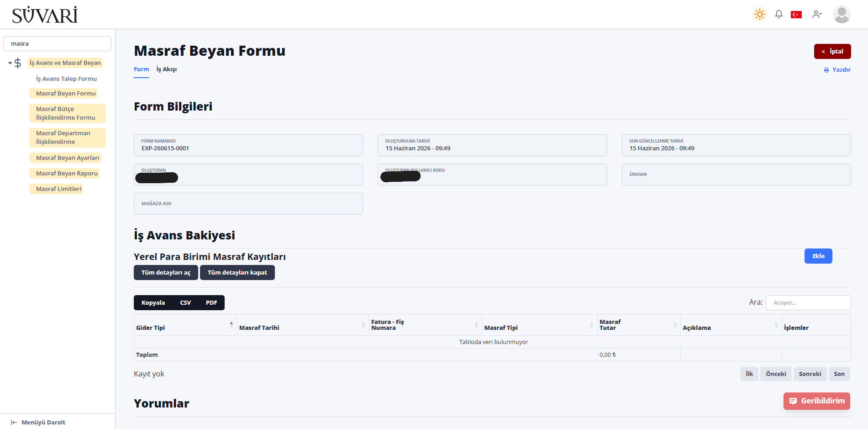Open all details with Tüm detayları aç

point(166,273)
